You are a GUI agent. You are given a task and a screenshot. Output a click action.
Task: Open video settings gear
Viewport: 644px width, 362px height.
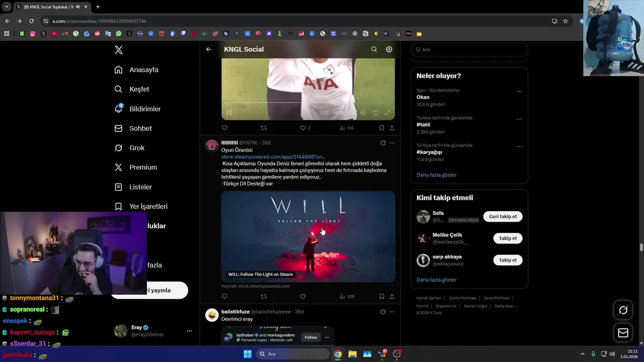pyautogui.click(x=363, y=113)
